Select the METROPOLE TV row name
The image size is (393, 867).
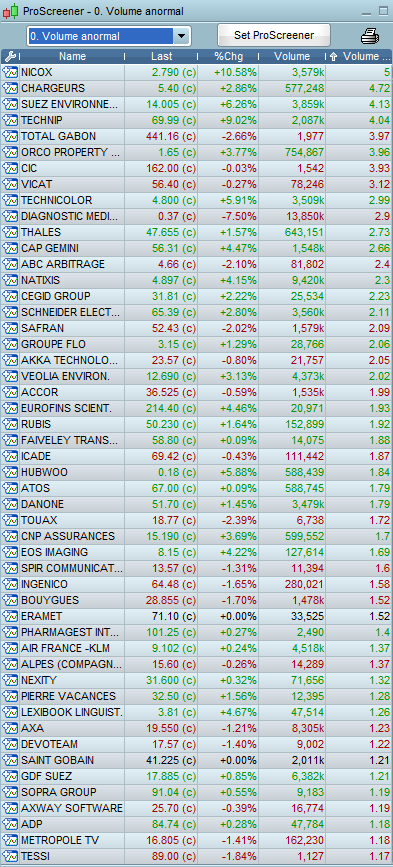coord(60,840)
